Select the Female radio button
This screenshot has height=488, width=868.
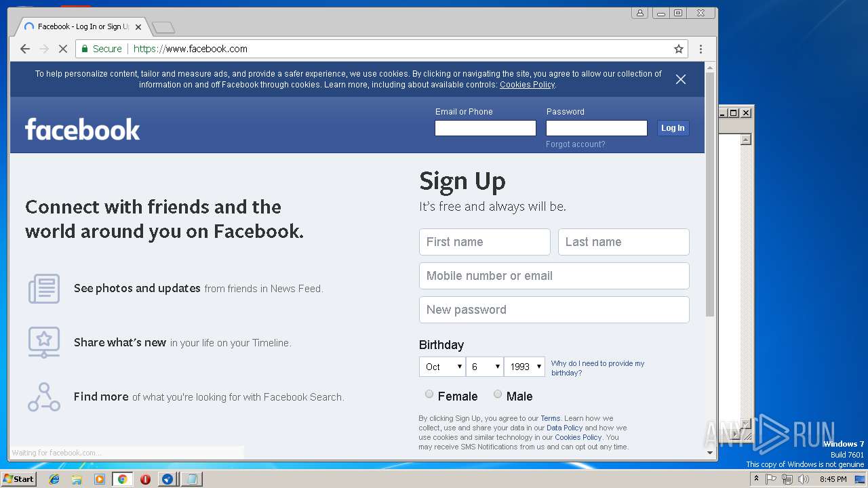click(429, 394)
